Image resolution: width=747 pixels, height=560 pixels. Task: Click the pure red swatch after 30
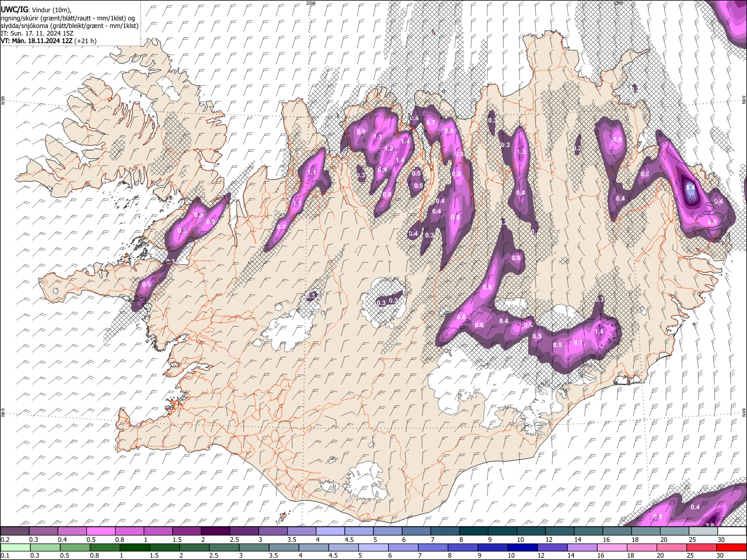click(x=731, y=547)
